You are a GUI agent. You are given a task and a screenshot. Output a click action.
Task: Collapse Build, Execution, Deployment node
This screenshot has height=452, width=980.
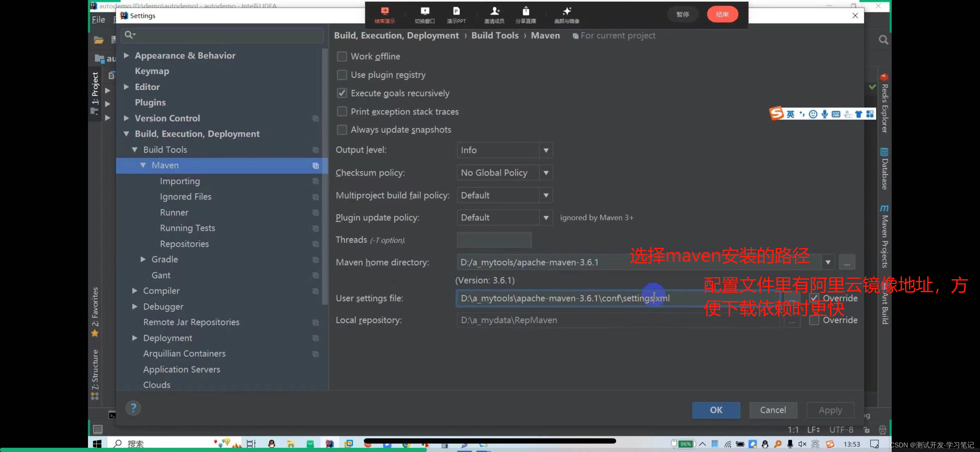[126, 134]
